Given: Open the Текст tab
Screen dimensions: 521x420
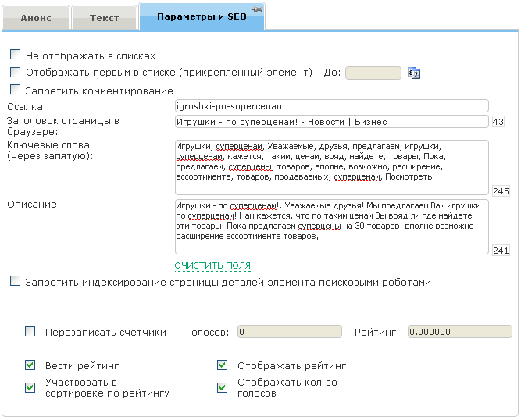Looking at the screenshot, I should [x=105, y=17].
